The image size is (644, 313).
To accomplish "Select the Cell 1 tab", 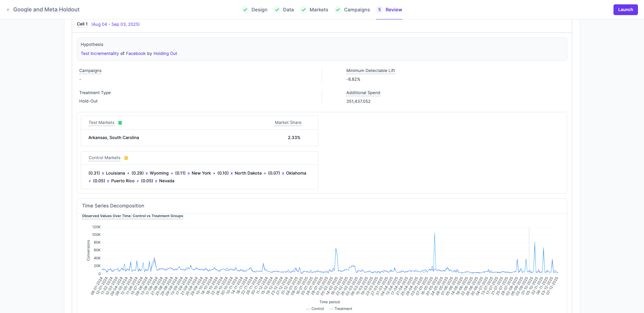I will tap(82, 24).
